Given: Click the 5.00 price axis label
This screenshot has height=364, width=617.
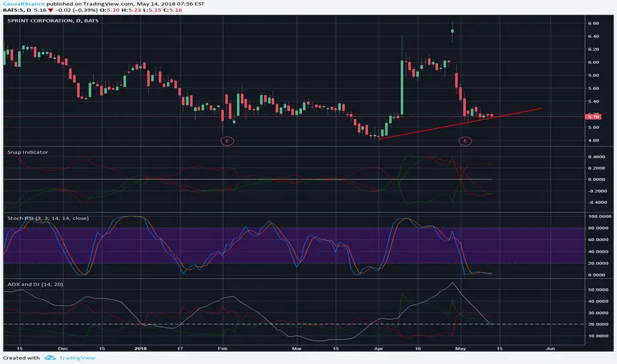Looking at the screenshot, I should pos(593,127).
